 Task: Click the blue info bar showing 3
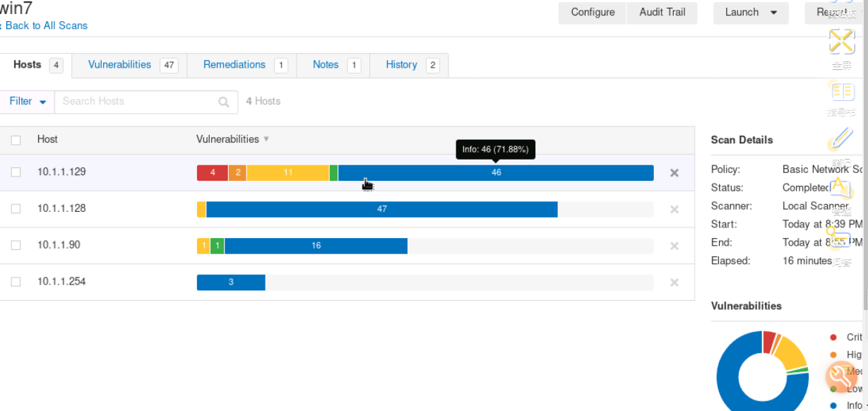pos(231,282)
